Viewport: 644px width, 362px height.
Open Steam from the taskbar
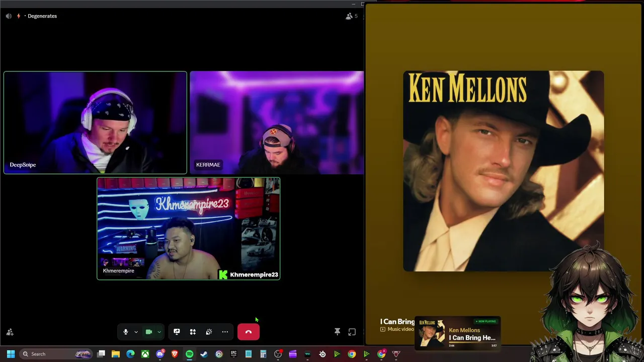pyautogui.click(x=204, y=354)
